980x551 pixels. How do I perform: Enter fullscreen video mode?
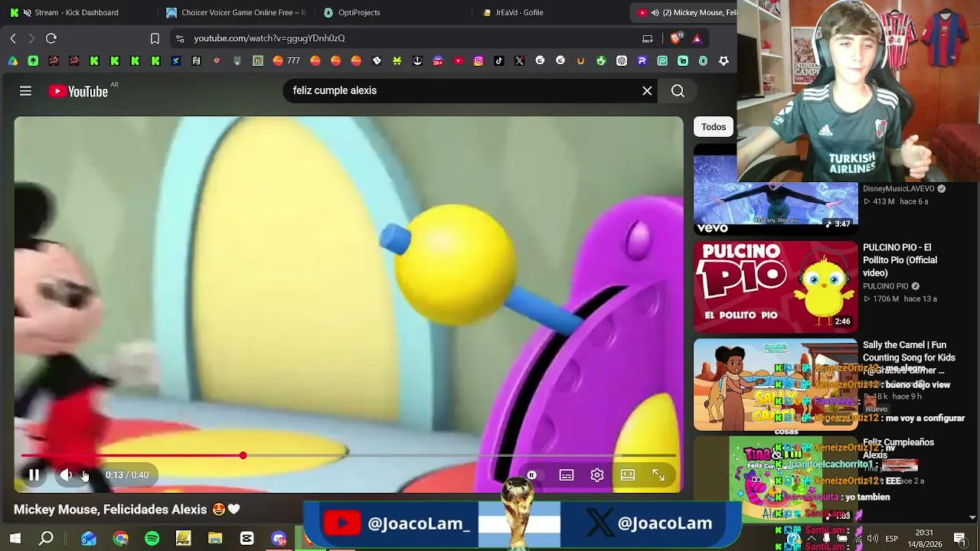click(x=658, y=475)
